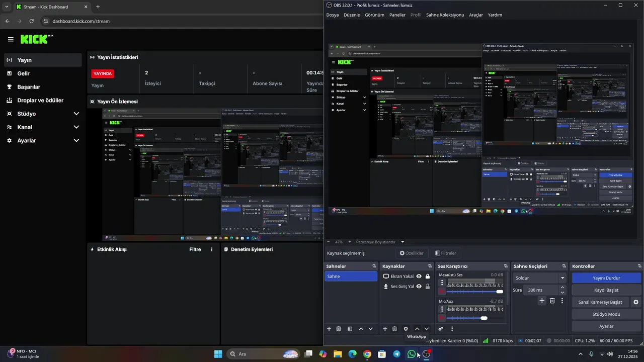Toggle lock on Ses Giriş Yal source

click(428, 287)
